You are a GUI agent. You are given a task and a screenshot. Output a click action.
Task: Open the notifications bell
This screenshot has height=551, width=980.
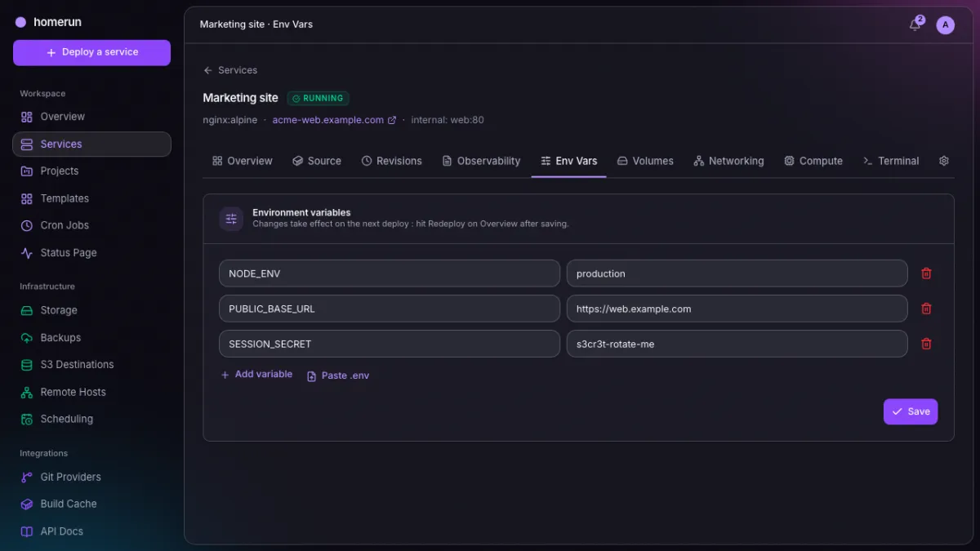click(915, 24)
